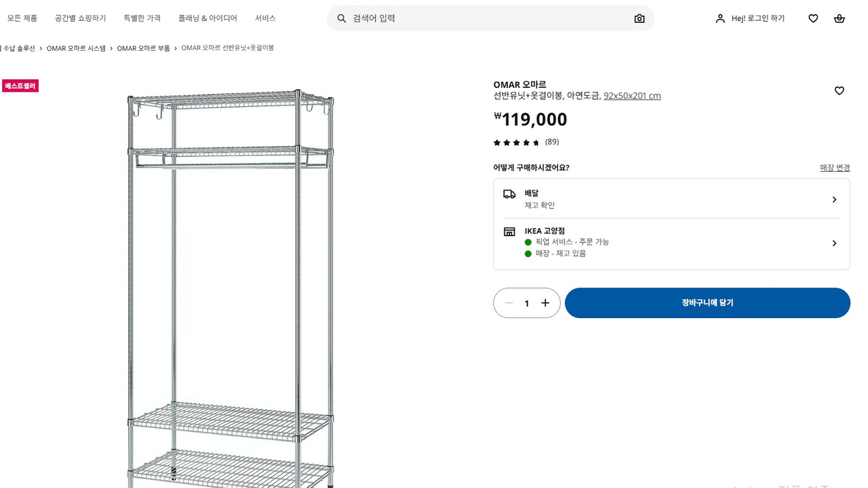Open reviews via the (89) count link
This screenshot has height=488, width=868.
(x=552, y=142)
